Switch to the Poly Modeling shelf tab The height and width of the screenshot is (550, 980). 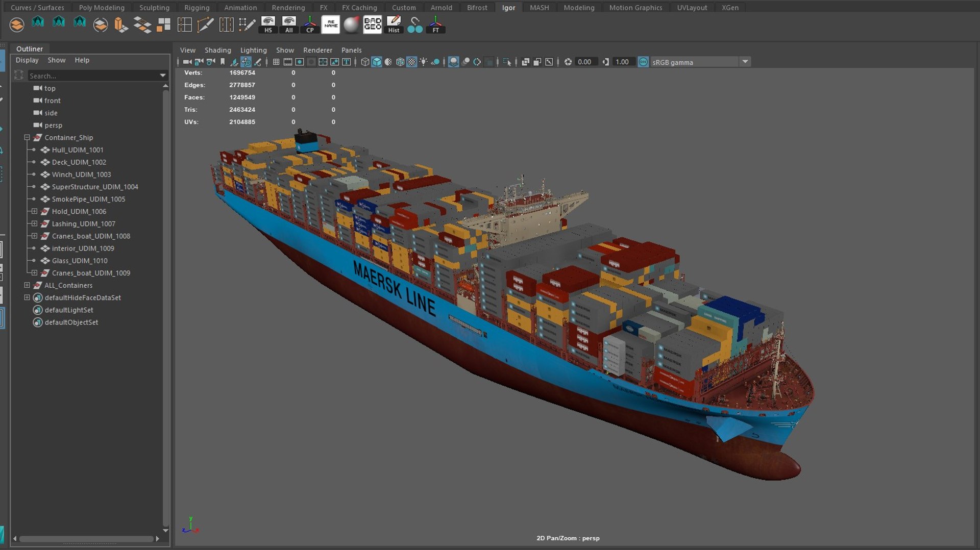tap(102, 8)
